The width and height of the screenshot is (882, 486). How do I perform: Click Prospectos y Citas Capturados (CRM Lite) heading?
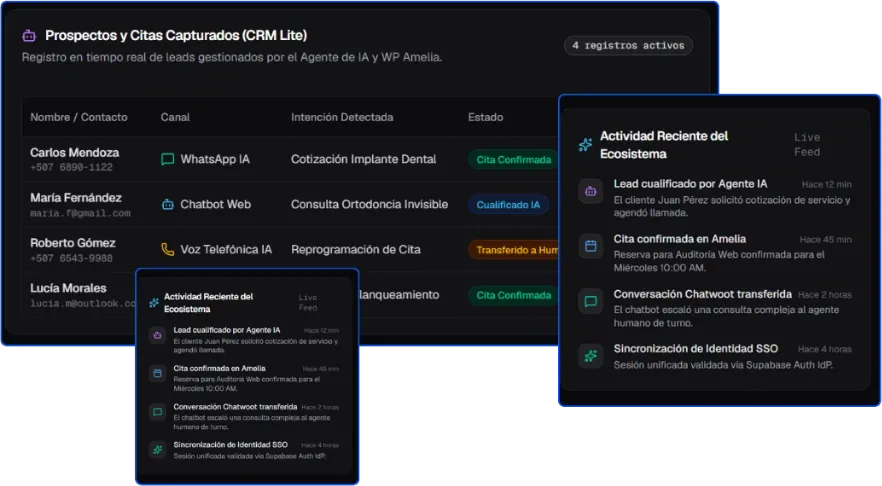tap(176, 35)
